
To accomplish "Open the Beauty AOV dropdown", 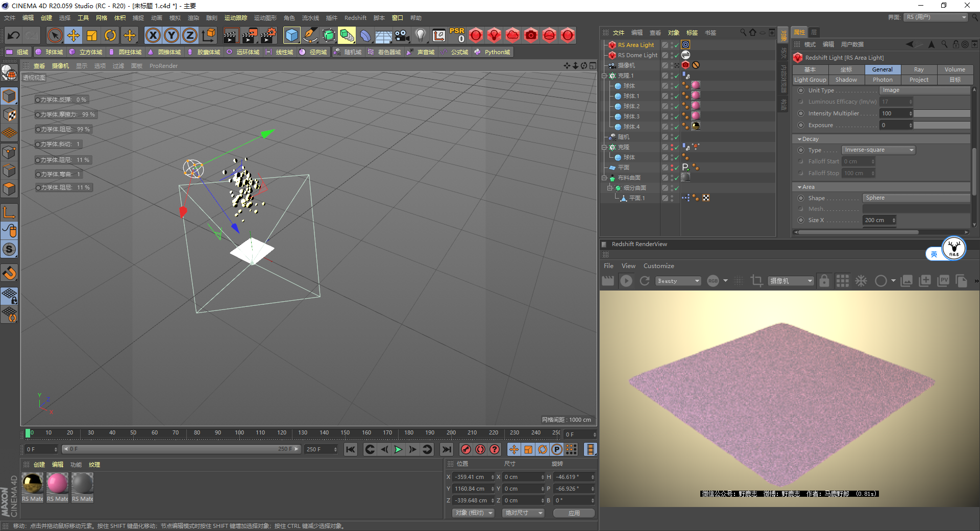I will [x=678, y=281].
